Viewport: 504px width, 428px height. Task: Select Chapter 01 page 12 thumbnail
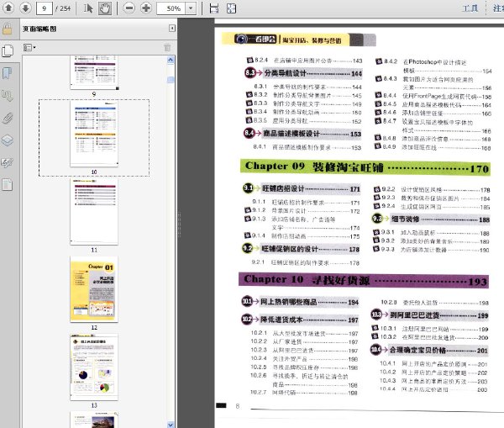(x=94, y=289)
